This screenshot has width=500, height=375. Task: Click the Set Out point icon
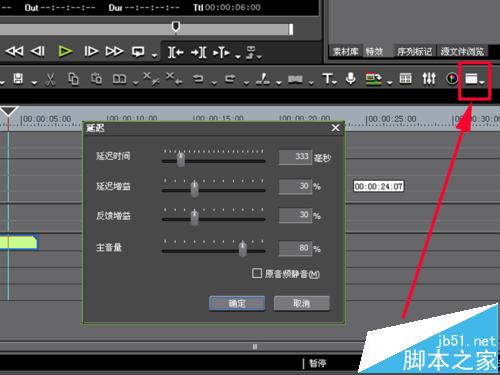point(199,52)
